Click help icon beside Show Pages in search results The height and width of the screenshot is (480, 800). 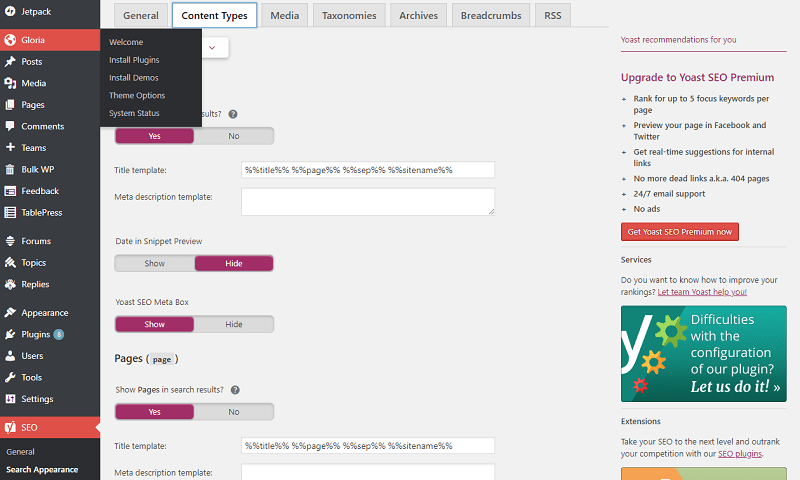tap(235, 390)
